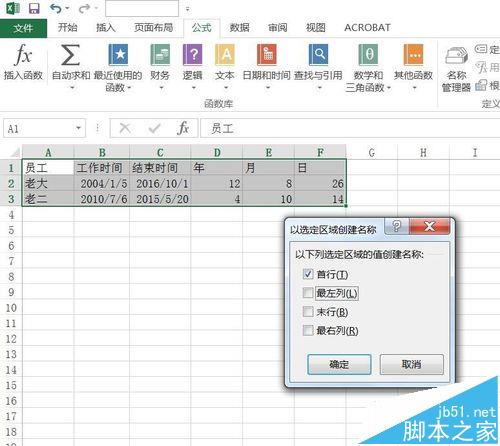Viewport: 500px width, 446px height.
Task: Open the Recently Used functions book icon
Action: (118, 55)
